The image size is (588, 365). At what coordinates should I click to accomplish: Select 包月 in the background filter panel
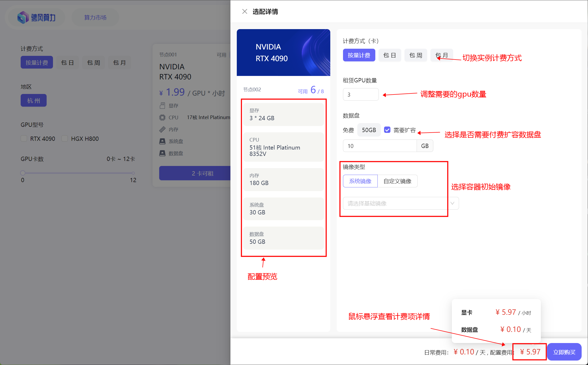tap(119, 62)
